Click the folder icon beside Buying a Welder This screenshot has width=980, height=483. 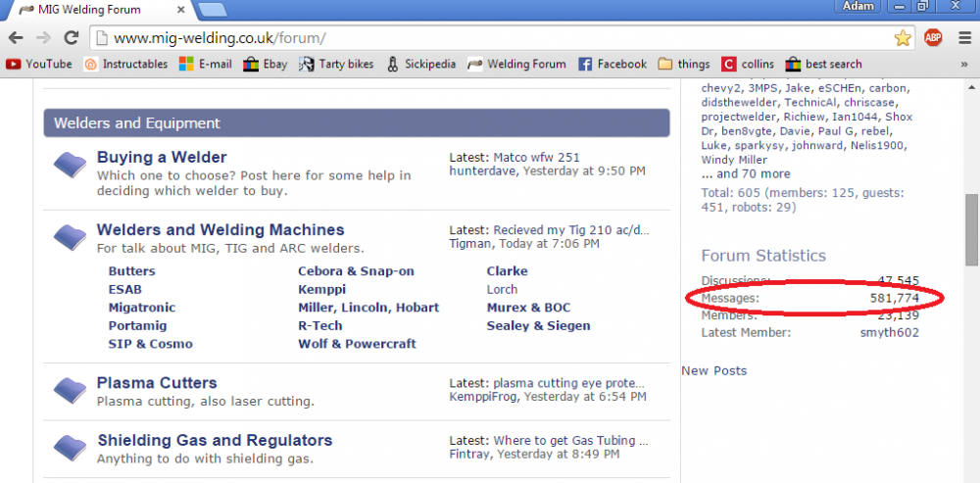pos(70,165)
